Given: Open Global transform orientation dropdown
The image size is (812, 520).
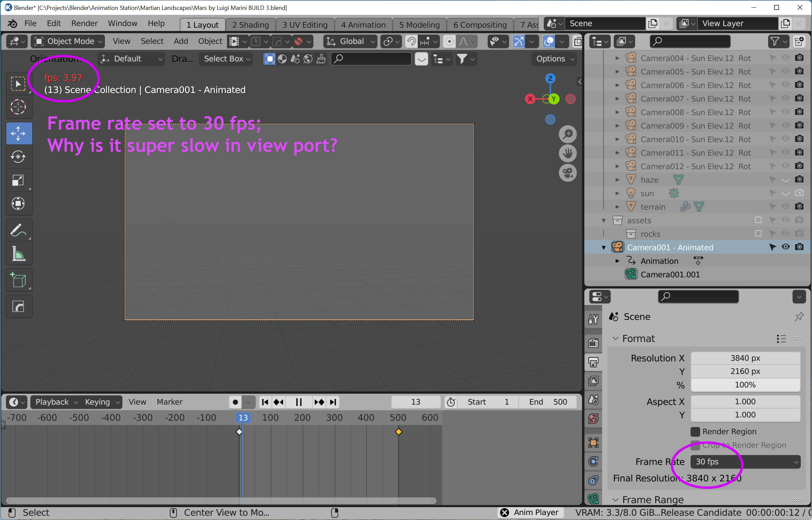Looking at the screenshot, I should pyautogui.click(x=350, y=42).
